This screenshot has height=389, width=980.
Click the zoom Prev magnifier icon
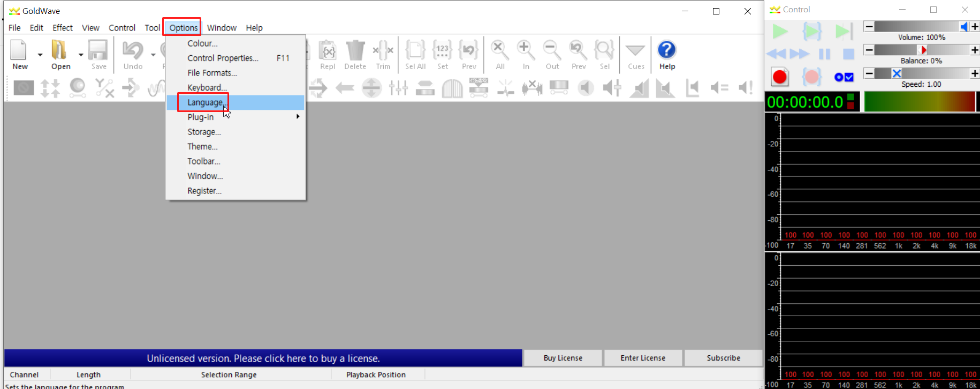pos(578,50)
